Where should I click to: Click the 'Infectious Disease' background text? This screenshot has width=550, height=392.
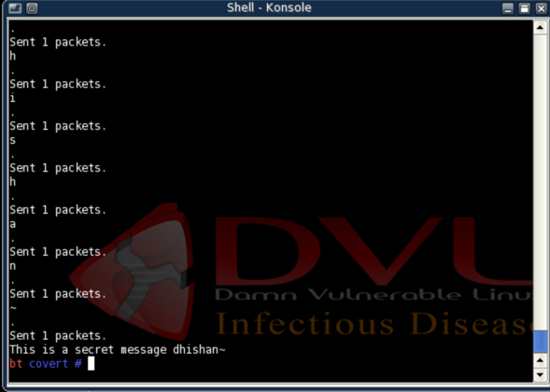pyautogui.click(x=374, y=323)
